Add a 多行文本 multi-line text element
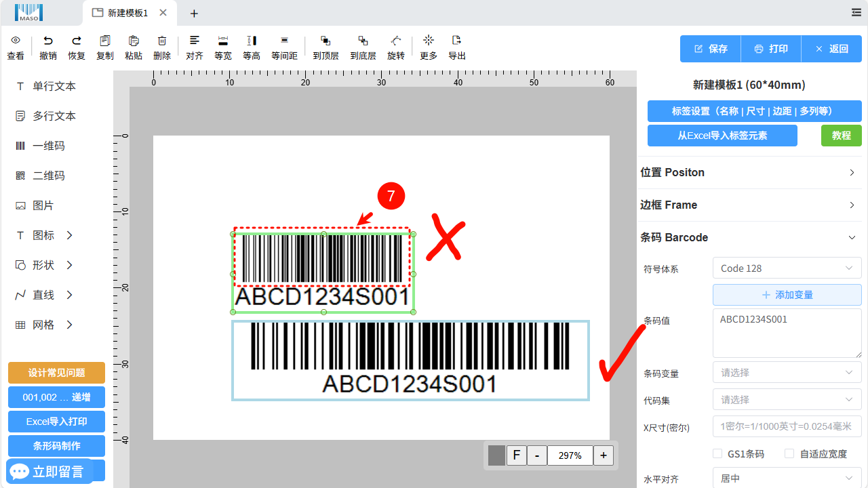 46,116
